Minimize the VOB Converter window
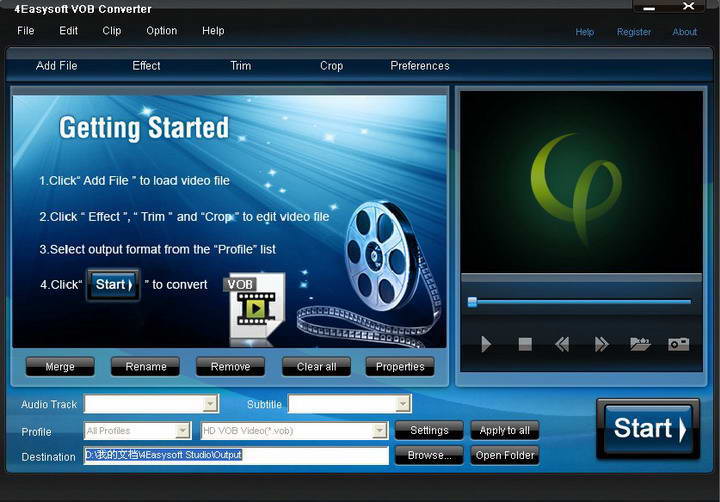 pos(648,8)
